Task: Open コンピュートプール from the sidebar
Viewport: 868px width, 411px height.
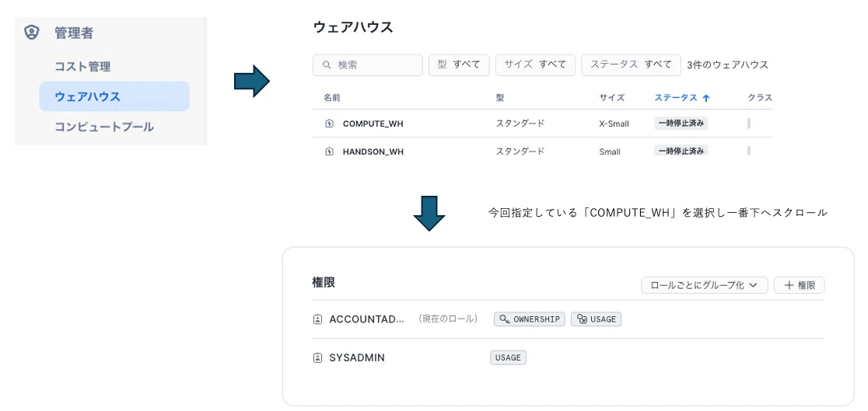Action: coord(104,127)
